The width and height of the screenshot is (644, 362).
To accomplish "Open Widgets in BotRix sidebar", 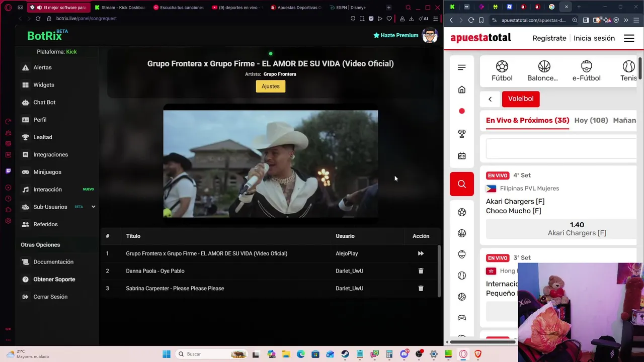I will point(43,85).
